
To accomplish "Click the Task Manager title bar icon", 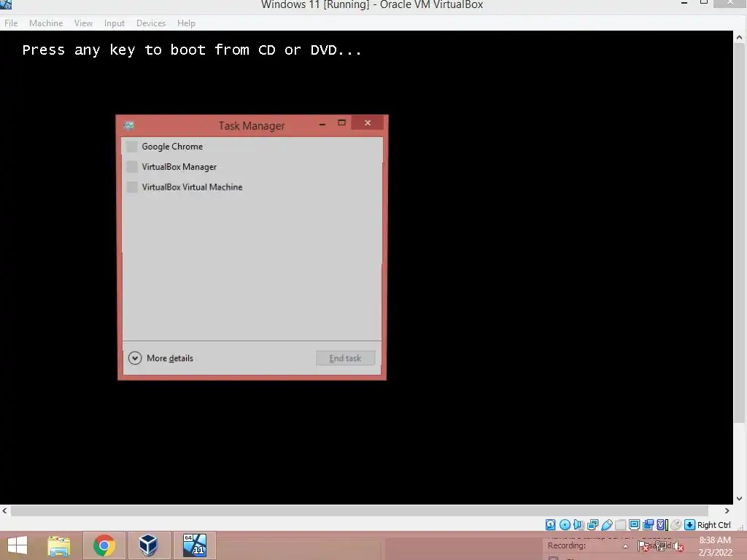I will click(128, 125).
